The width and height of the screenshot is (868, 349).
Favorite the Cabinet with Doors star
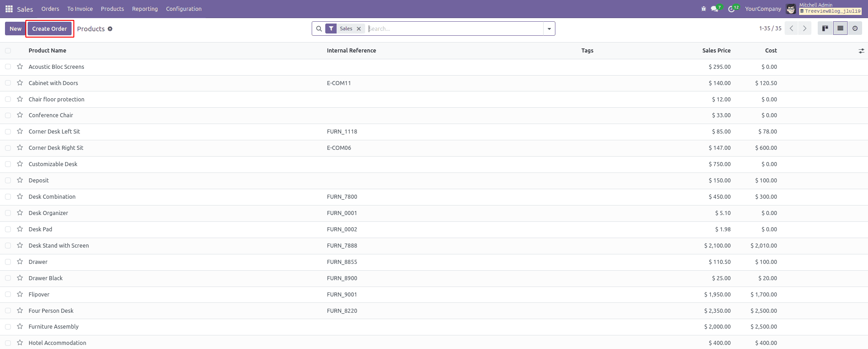point(20,83)
